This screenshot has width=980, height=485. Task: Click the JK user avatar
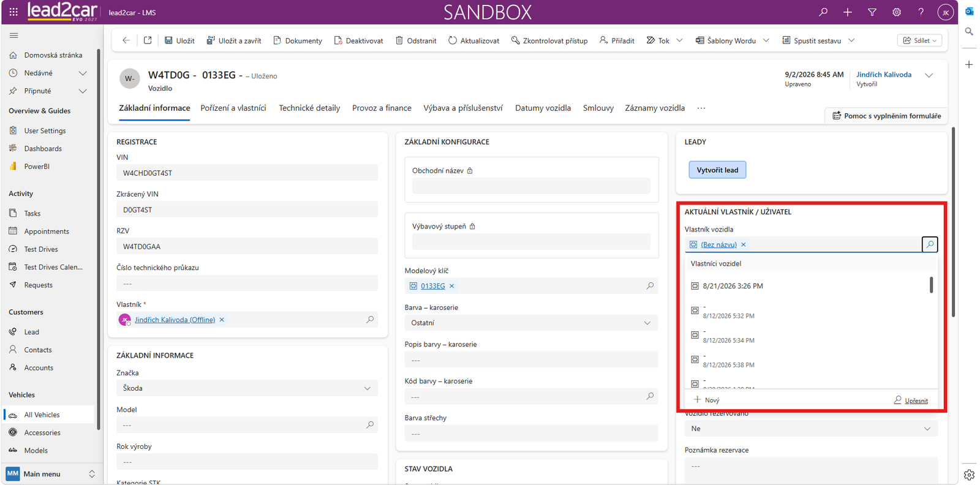946,12
